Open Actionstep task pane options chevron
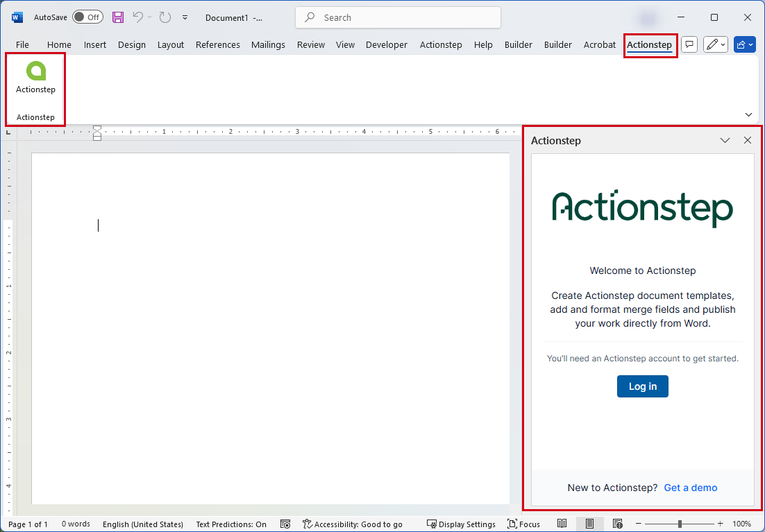The width and height of the screenshot is (765, 532). point(725,140)
